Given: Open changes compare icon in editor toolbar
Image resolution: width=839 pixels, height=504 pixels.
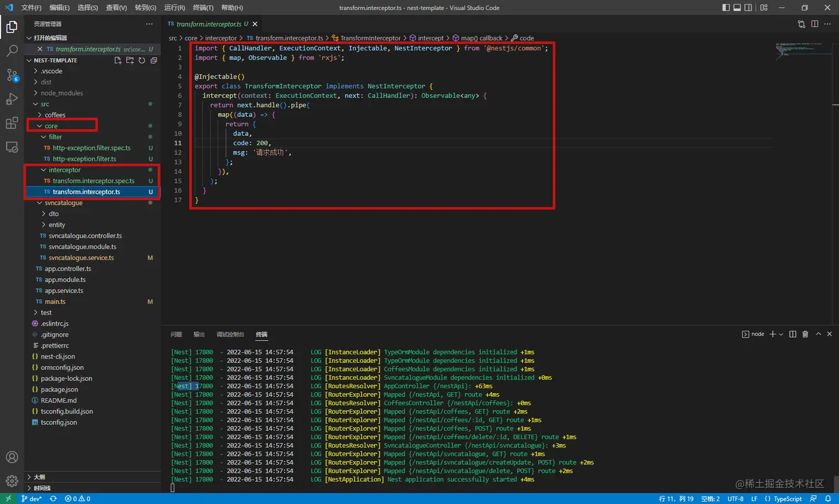Looking at the screenshot, I should click(x=801, y=24).
